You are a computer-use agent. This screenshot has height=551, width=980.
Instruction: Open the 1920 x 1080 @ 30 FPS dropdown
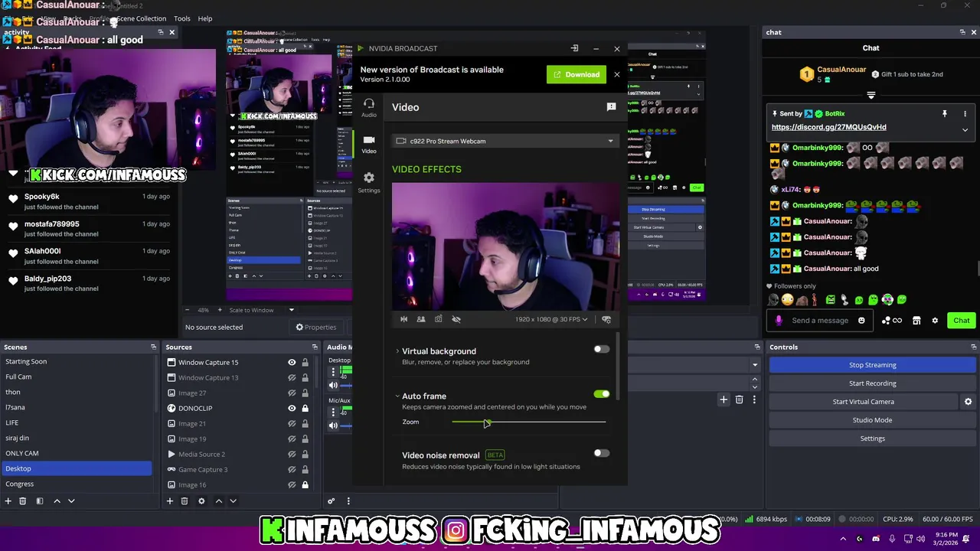551,319
